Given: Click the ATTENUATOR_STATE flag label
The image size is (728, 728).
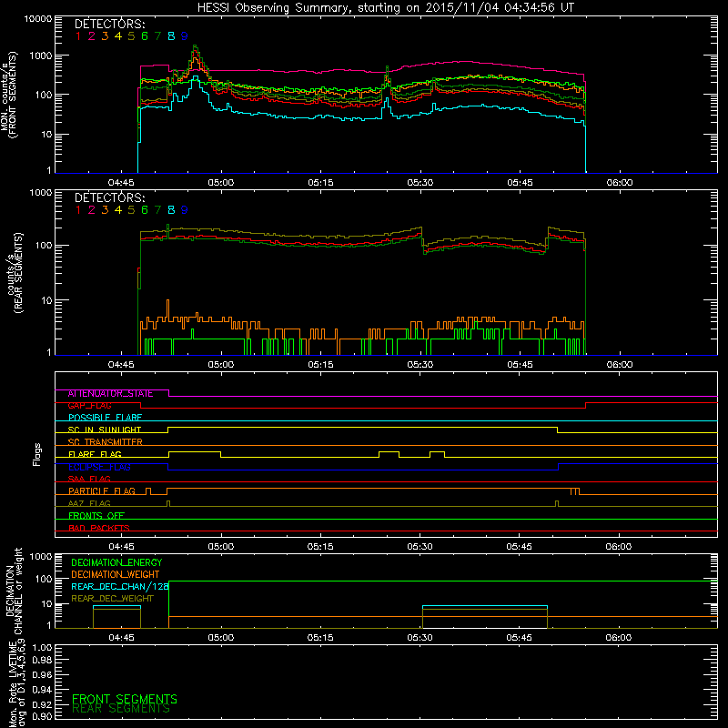Looking at the screenshot, I should click(x=110, y=394).
